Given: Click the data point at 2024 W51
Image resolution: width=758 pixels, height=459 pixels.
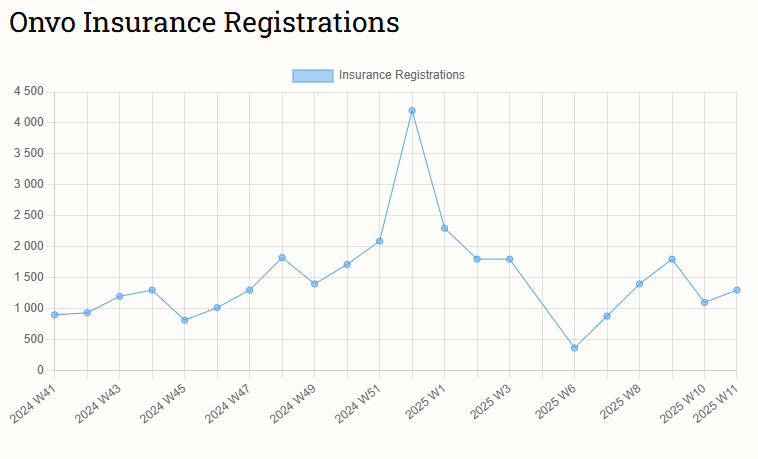Looking at the screenshot, I should (380, 241).
